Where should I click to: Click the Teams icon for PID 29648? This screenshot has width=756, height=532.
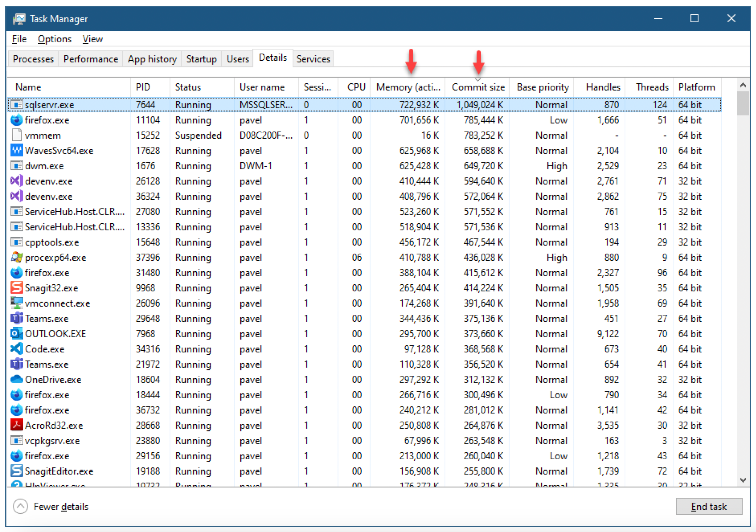pos(17,318)
